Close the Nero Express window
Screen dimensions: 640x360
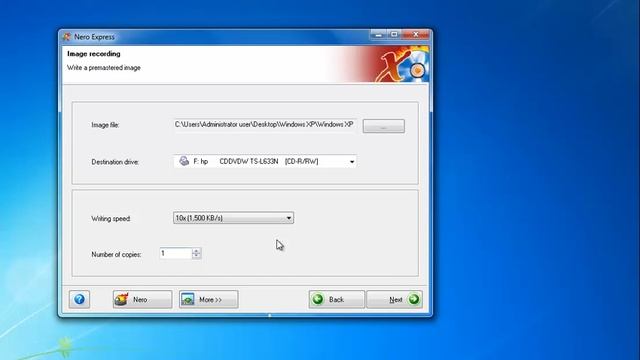point(416,35)
